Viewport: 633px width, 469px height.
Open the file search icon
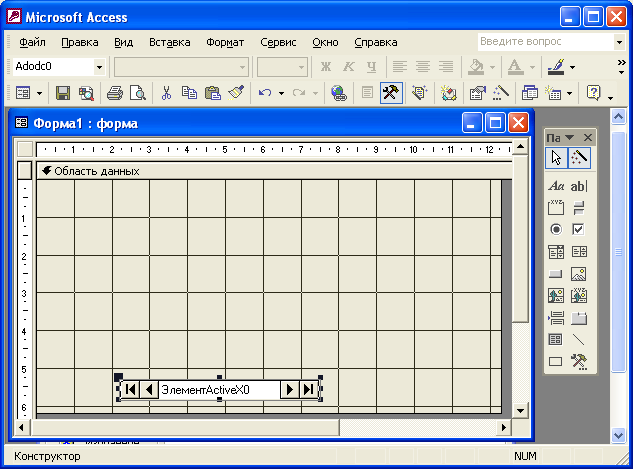(86, 93)
